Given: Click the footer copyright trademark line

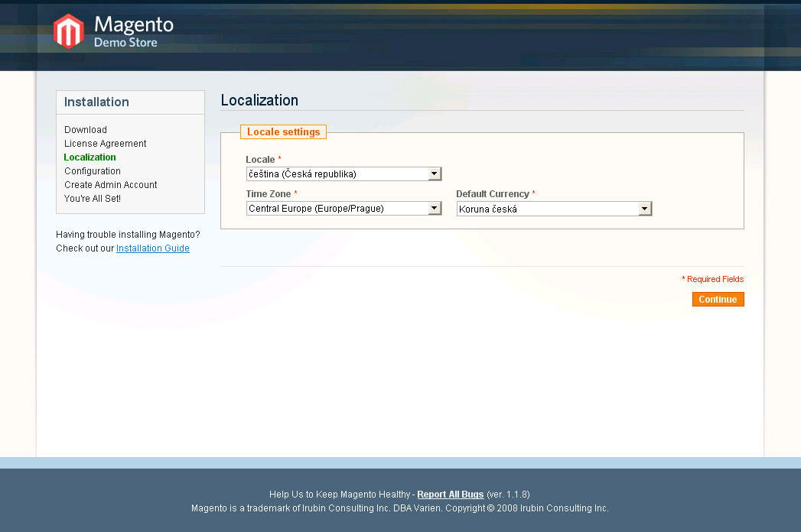Looking at the screenshot, I should point(400,508).
